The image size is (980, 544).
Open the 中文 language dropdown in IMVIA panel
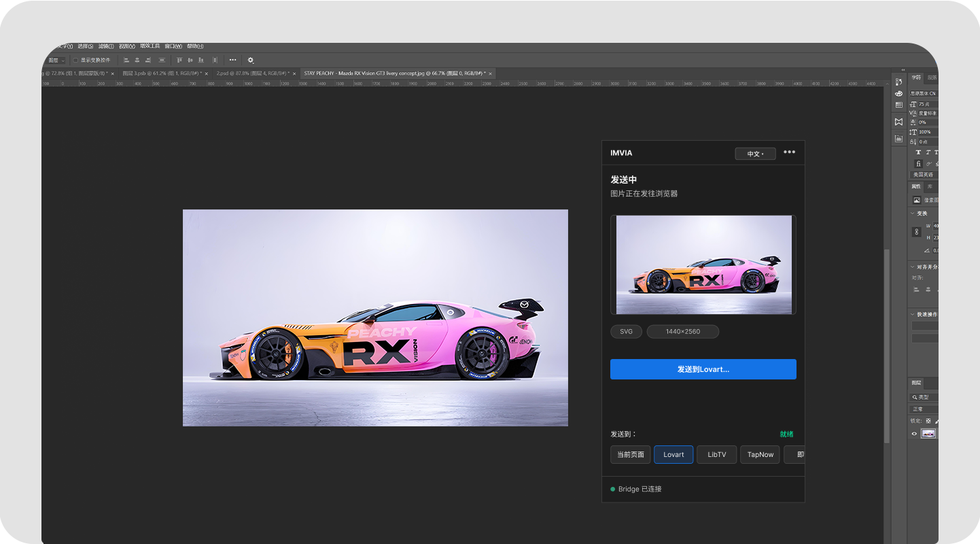coord(755,154)
